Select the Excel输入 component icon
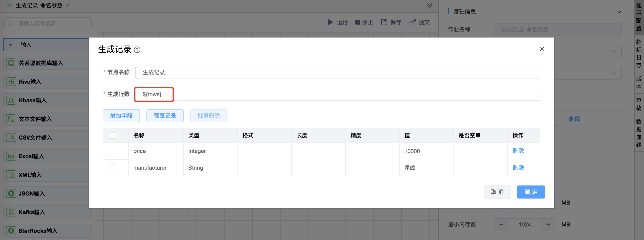Viewport: 644px width, 240px height. [11, 156]
